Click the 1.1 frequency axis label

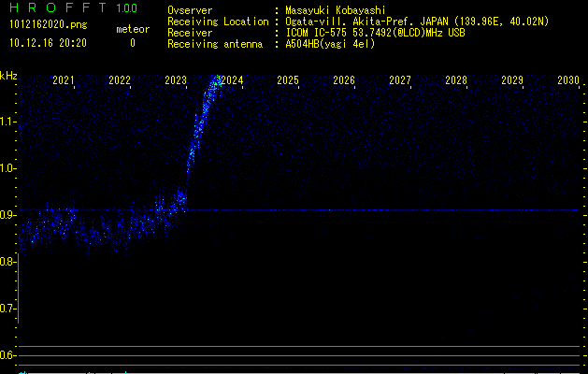pyautogui.click(x=8, y=121)
